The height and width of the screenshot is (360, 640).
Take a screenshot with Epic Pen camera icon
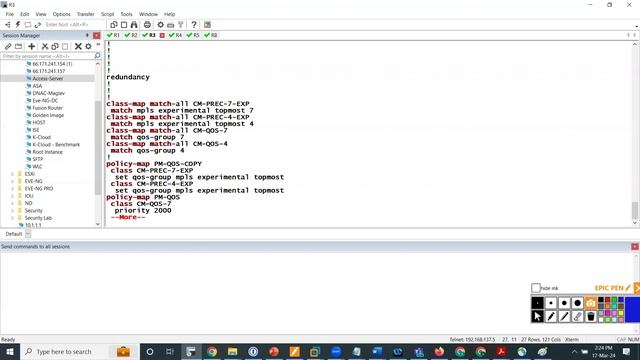coord(591,303)
